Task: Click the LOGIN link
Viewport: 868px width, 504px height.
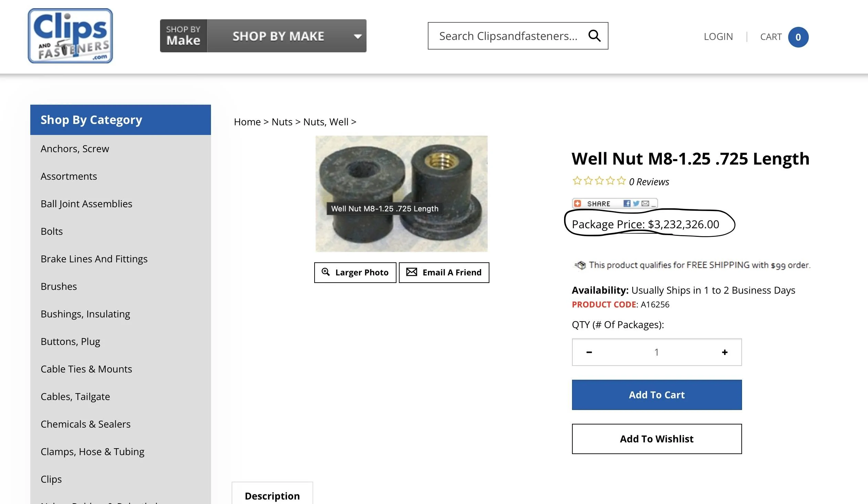Action: (x=718, y=36)
